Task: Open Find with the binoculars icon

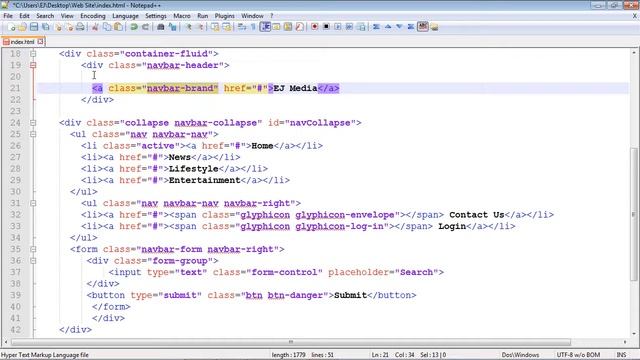Action: pos(160,27)
